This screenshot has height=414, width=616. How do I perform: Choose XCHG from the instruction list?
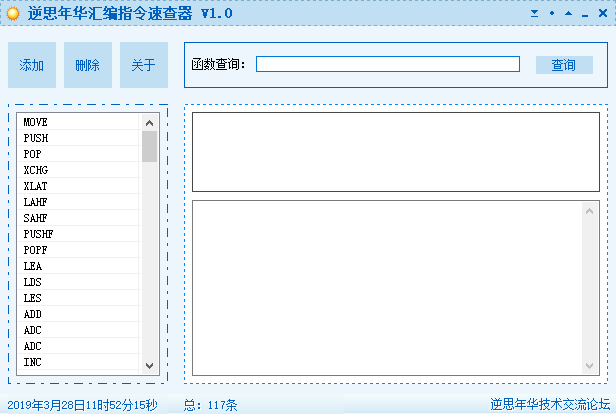point(80,170)
